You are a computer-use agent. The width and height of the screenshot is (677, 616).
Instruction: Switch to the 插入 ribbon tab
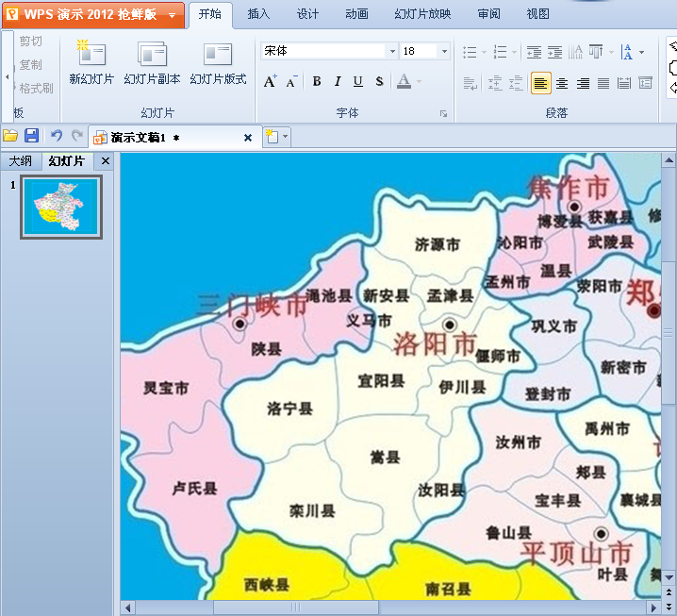pos(258,14)
